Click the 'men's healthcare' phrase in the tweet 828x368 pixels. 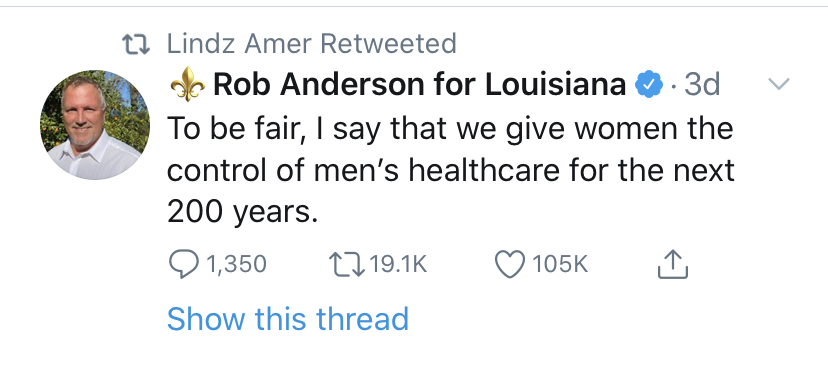click(425, 171)
